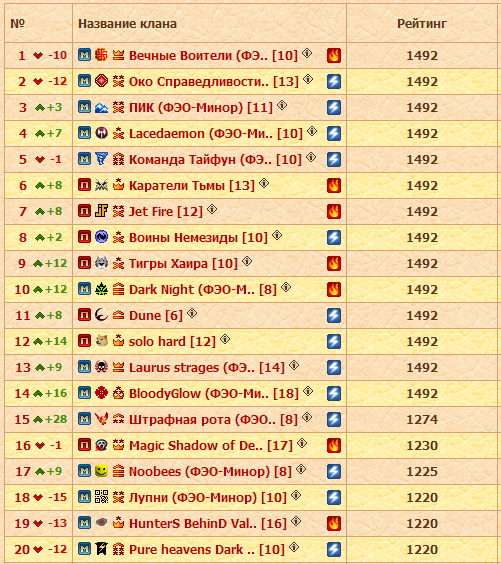501x564 pixels.
Task: Click the lightning icon in the BloodyGlow row
Action: tap(334, 394)
